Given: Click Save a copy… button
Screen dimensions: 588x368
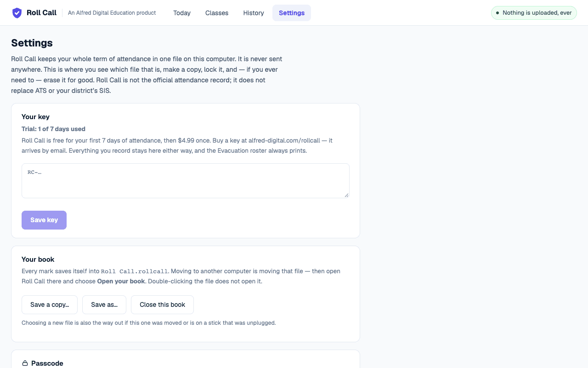Looking at the screenshot, I should [50, 305].
